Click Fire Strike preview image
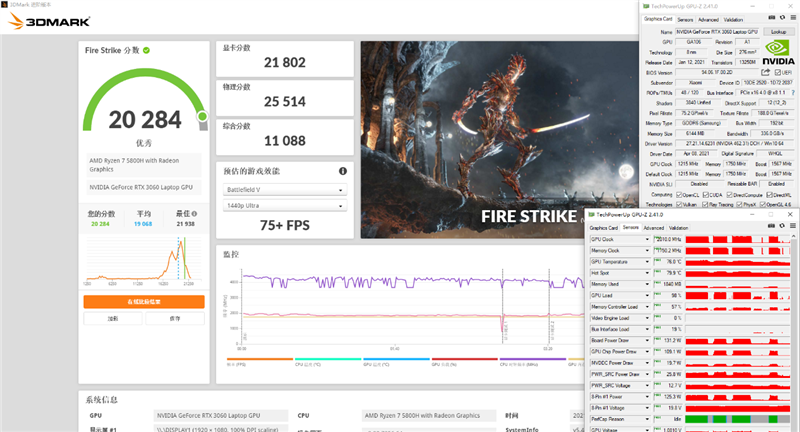This screenshot has width=800, height=432. (499, 140)
